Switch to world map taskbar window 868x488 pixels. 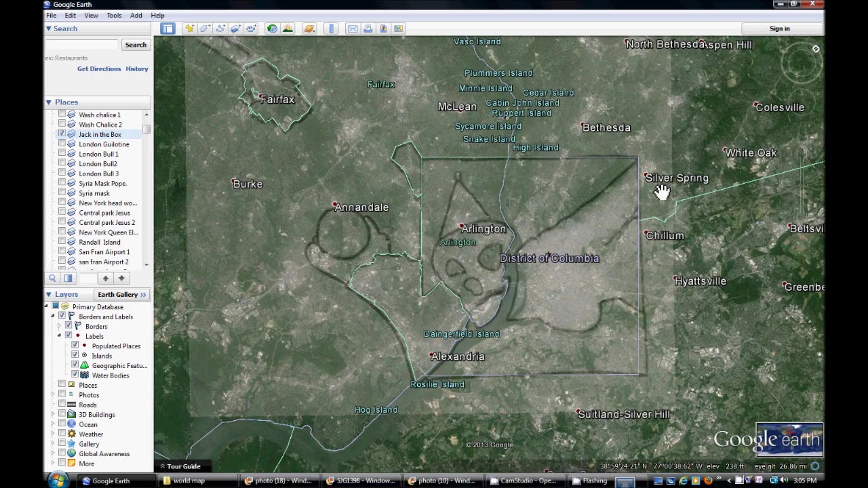(198, 481)
